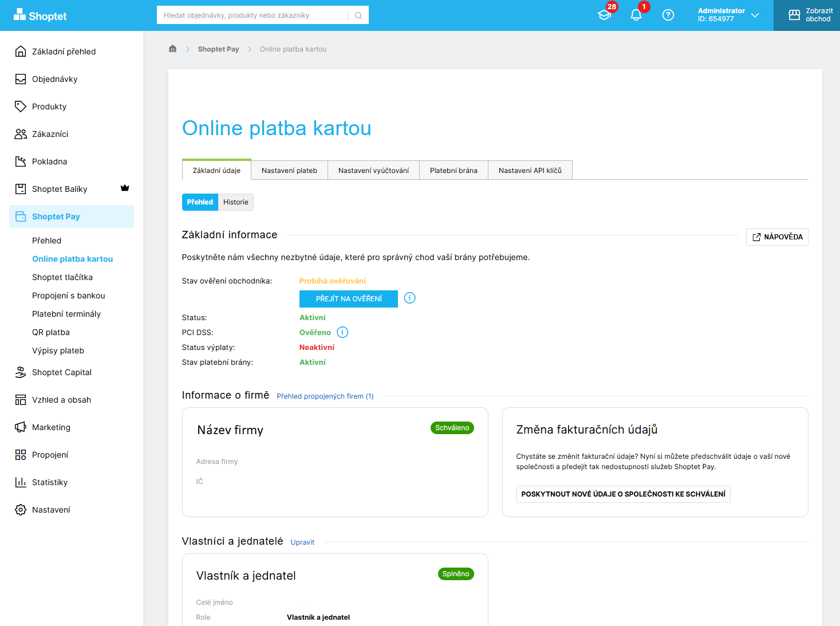
Task: Open the Platební brána tab
Action: 453,171
